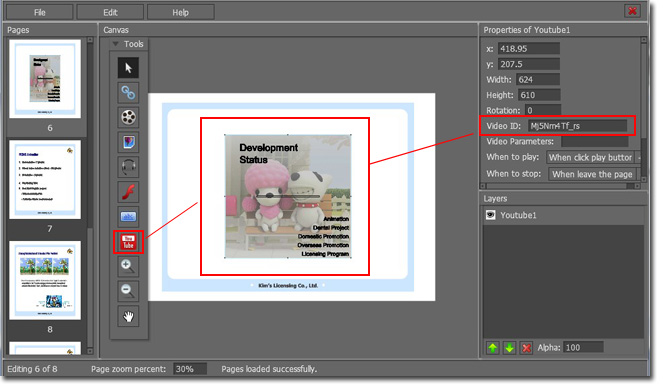The height and width of the screenshot is (389, 665).
Task: Delete layer with red X icon
Action: click(x=527, y=348)
